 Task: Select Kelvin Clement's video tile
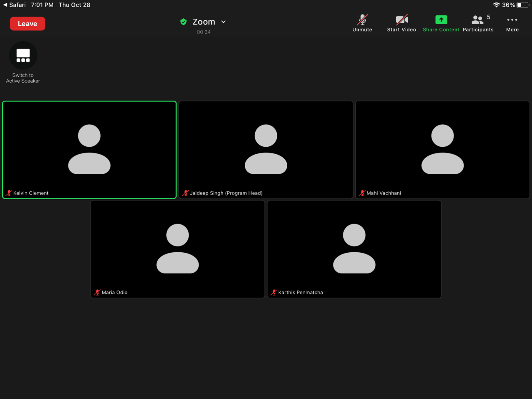[89, 150]
